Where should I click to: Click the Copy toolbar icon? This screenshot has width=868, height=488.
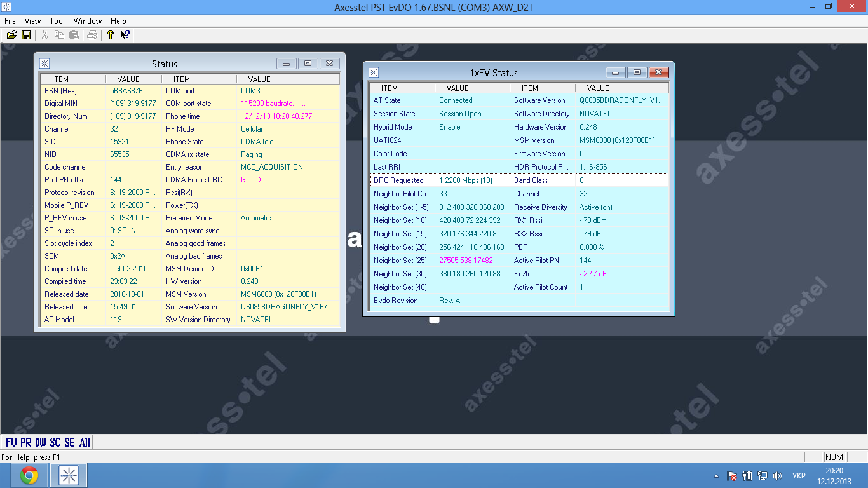coord(59,35)
